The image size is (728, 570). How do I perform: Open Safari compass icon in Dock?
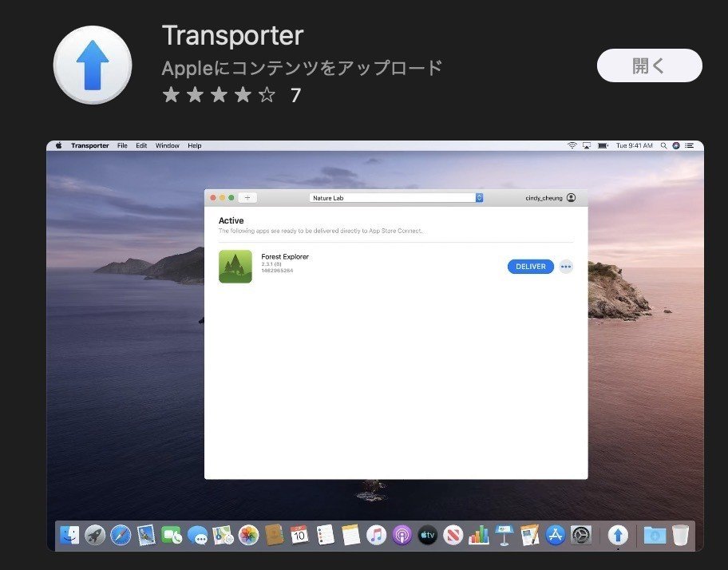pyautogui.click(x=121, y=535)
